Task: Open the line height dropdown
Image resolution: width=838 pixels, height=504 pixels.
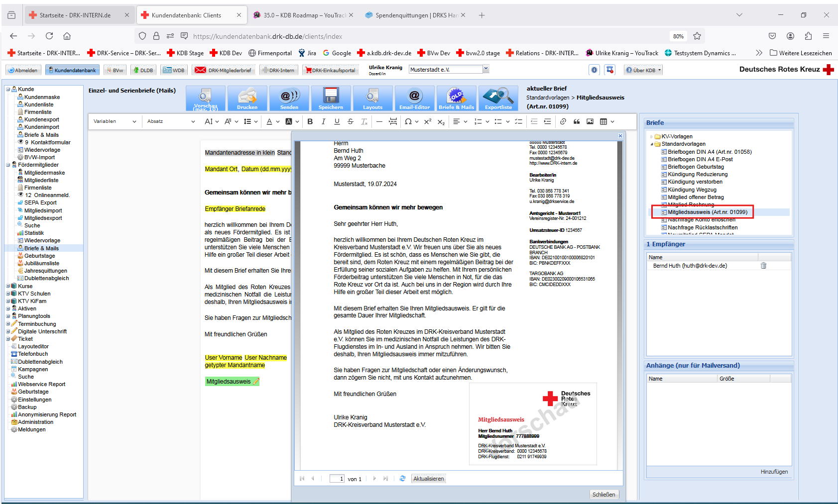Action: tap(250, 121)
